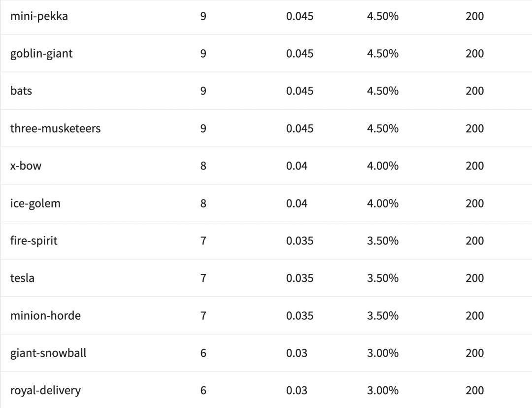Click the x-bow row name
Image resolution: width=532 pixels, height=408 pixels.
coord(26,166)
